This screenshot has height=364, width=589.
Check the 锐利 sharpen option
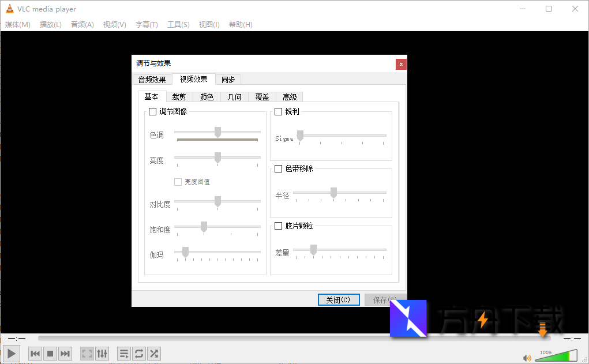pyautogui.click(x=277, y=111)
